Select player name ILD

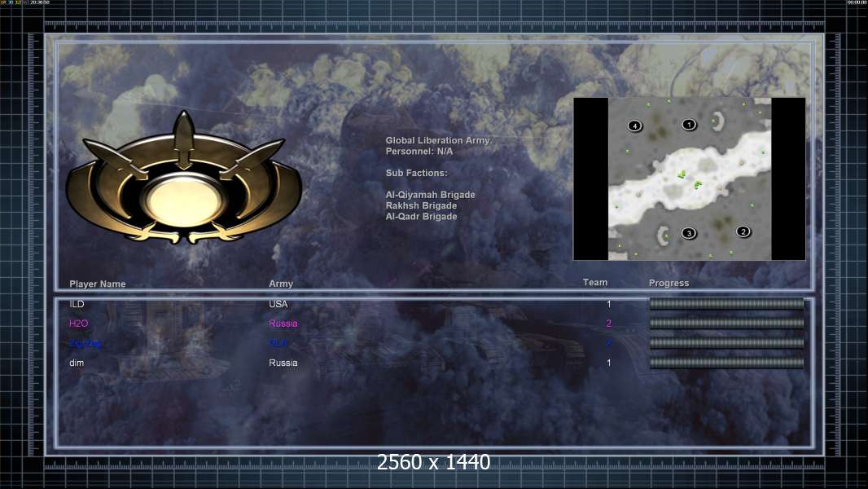(77, 304)
